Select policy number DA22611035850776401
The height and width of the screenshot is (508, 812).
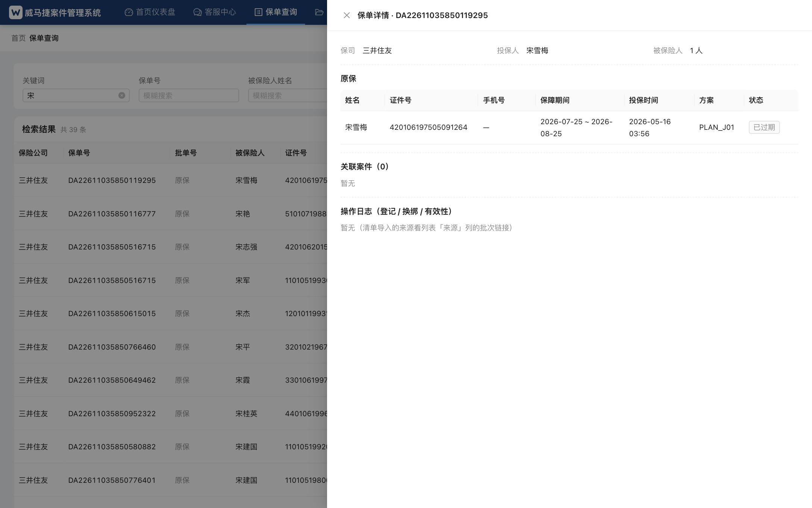point(112,480)
